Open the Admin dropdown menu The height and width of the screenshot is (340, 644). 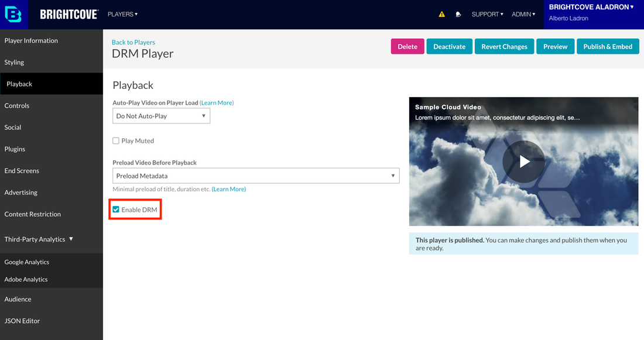(523, 14)
